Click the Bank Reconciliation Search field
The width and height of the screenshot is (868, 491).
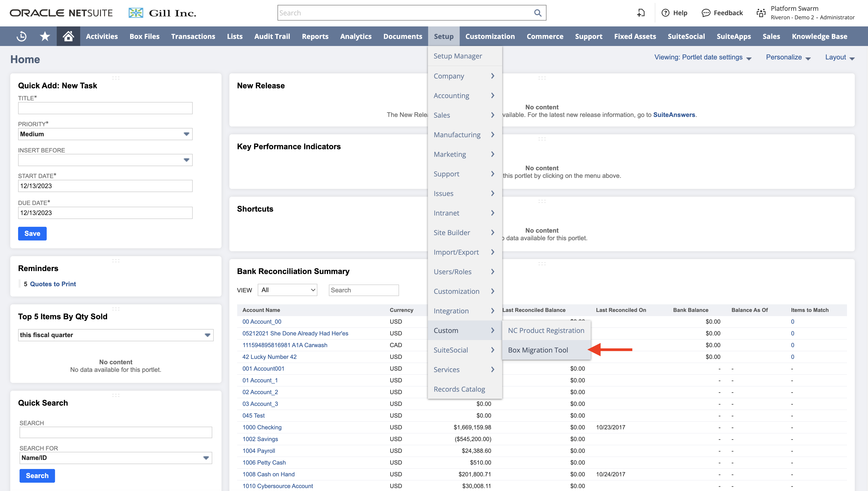[364, 290]
